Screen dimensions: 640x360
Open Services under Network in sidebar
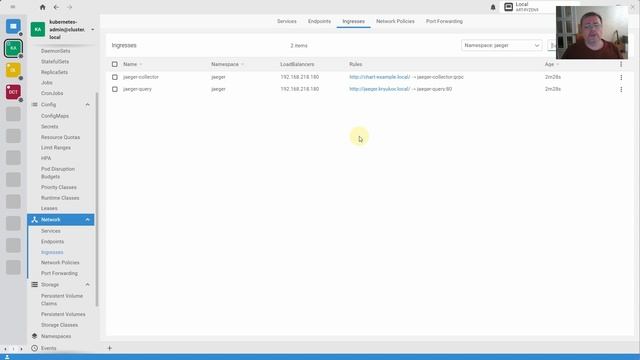[51, 231]
